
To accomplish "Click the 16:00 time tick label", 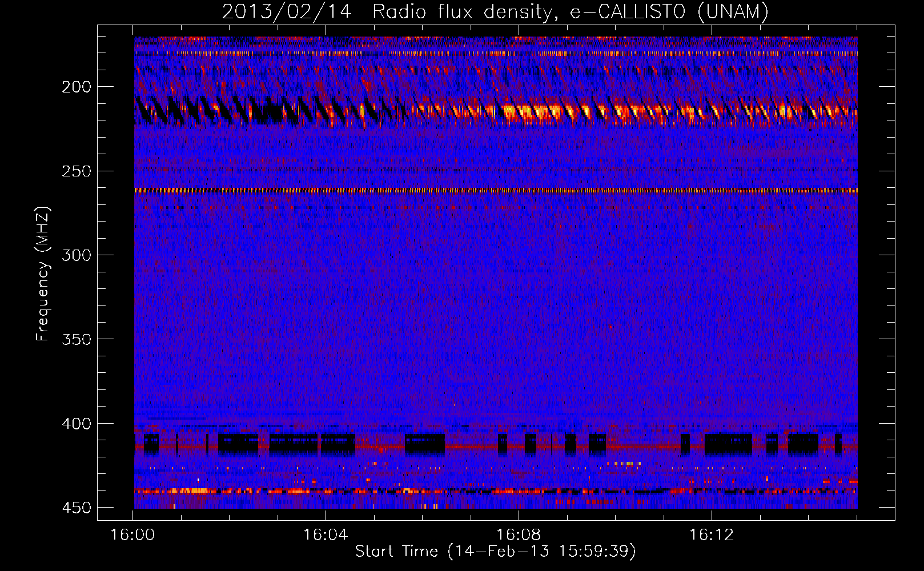I will point(132,534).
